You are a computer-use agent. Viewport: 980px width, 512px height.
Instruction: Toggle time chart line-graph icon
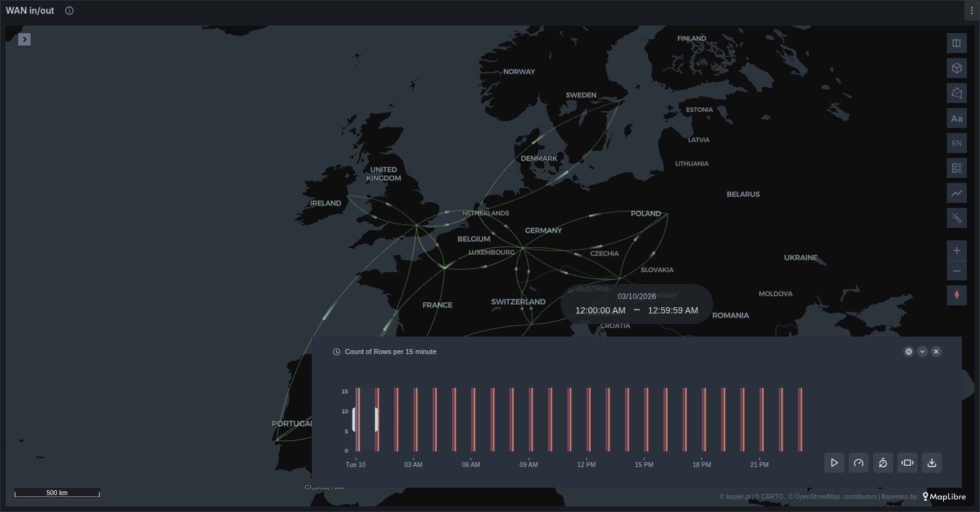(x=956, y=193)
